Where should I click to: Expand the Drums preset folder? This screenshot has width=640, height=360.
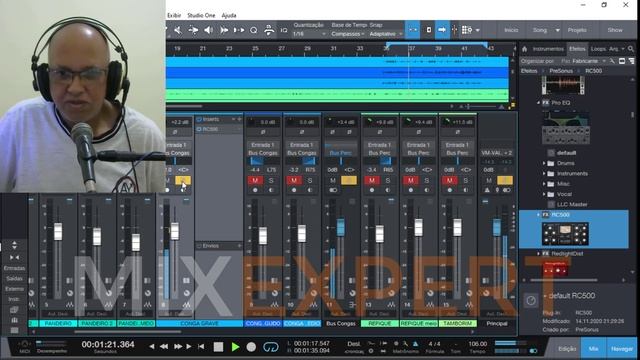click(x=544, y=163)
